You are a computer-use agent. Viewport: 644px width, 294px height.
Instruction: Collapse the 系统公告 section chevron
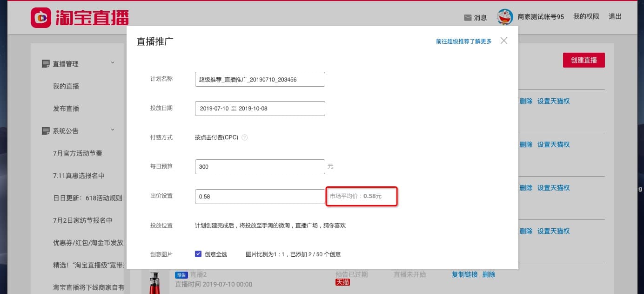click(x=112, y=130)
